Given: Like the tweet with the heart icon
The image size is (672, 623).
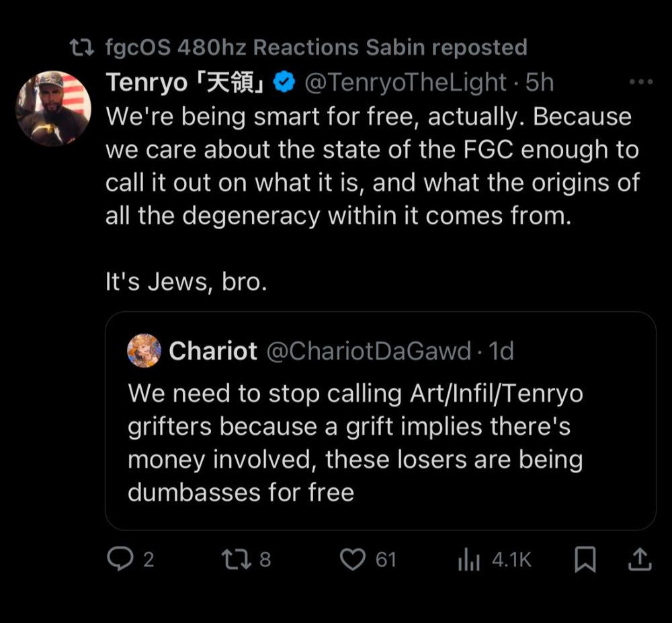Looking at the screenshot, I should click(x=353, y=559).
